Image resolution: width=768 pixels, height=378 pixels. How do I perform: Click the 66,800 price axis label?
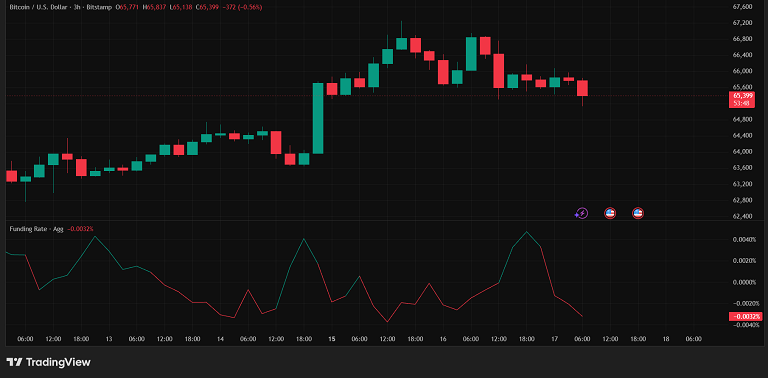point(743,39)
